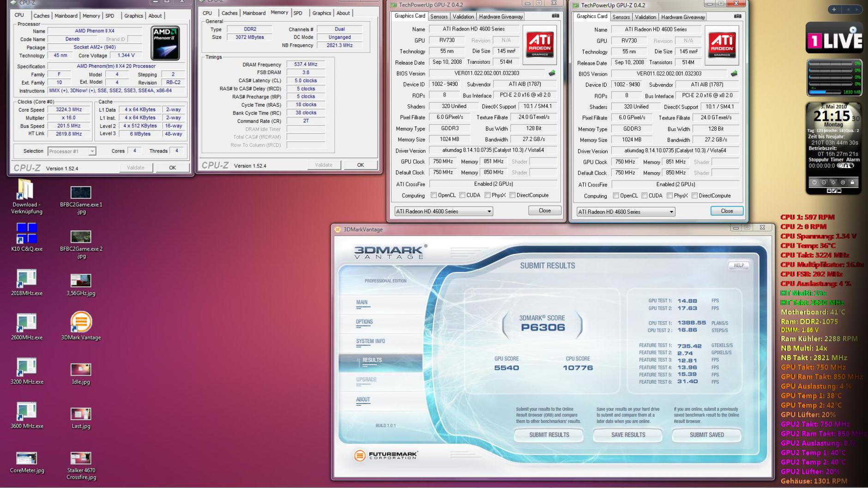Click the 21:15 clock display gadget

tap(832, 116)
